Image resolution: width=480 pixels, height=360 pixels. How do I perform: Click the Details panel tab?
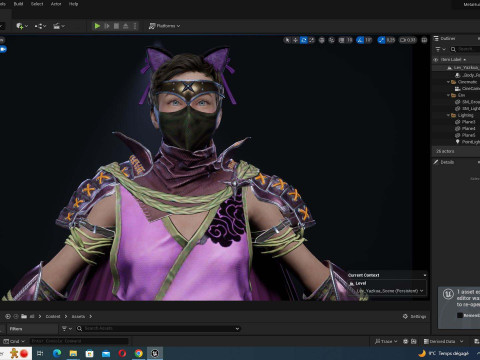click(444, 162)
